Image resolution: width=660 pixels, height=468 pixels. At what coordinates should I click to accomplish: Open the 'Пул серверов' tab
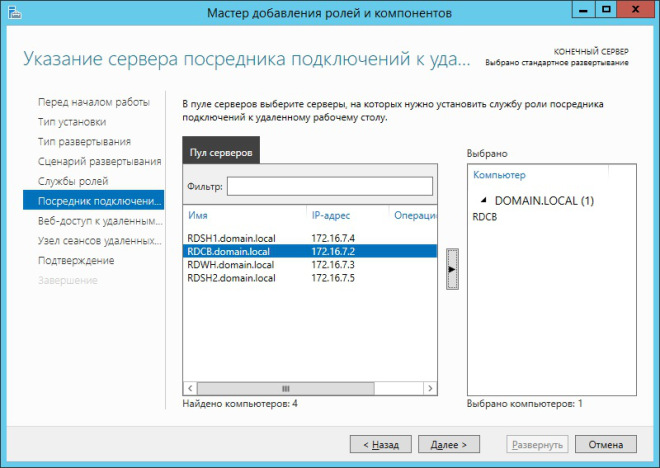coord(221,152)
